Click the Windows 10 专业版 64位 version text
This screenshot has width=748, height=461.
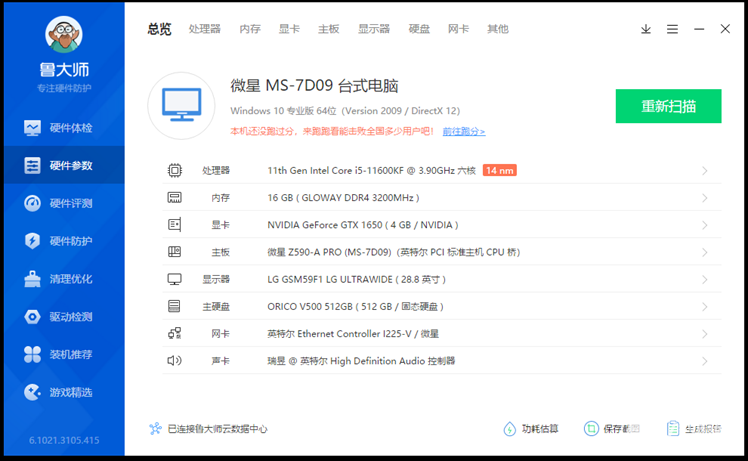click(x=345, y=111)
